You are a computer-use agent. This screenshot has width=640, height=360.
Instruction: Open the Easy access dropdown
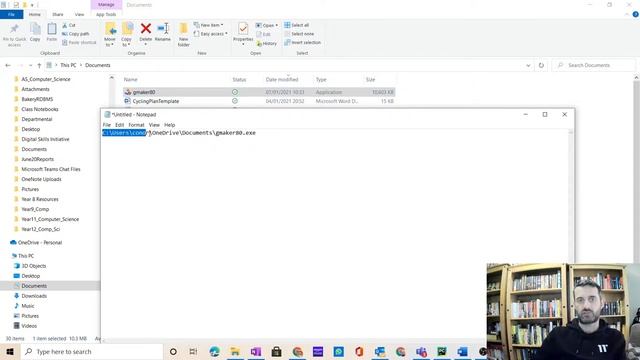(211, 34)
